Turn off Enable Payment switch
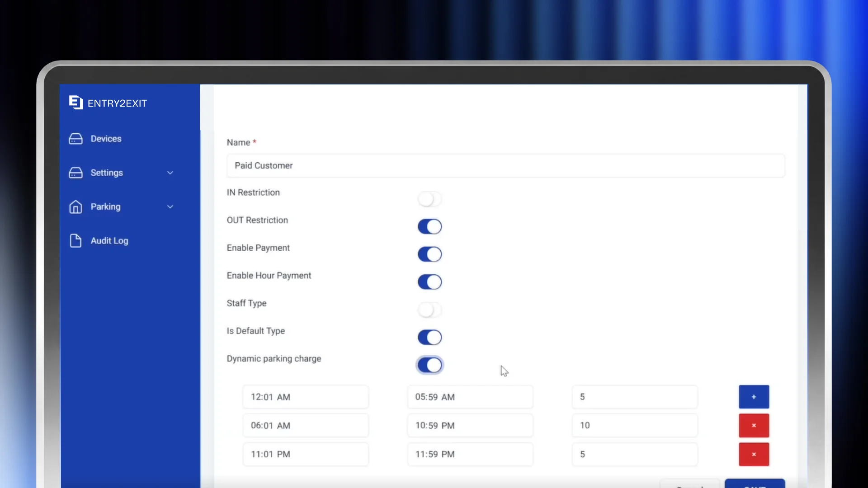Viewport: 868px width, 488px height. point(429,254)
